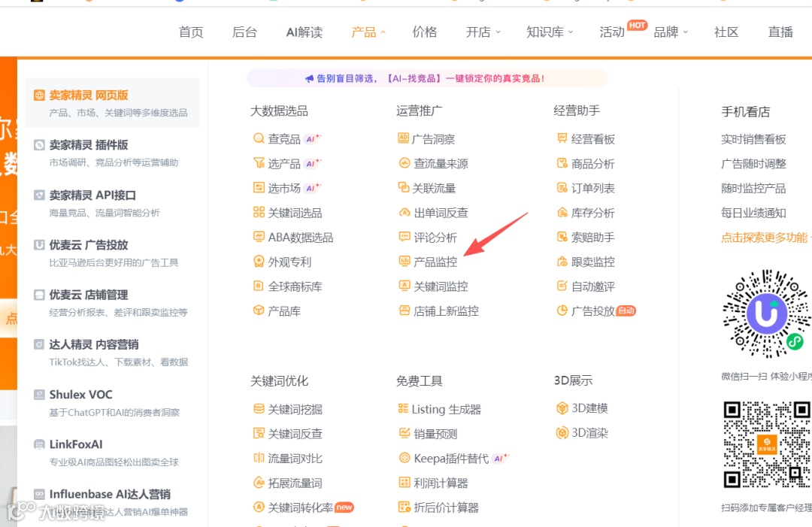Click the WeChat mini-program QR code
812x527 pixels.
pyautogui.click(x=766, y=313)
